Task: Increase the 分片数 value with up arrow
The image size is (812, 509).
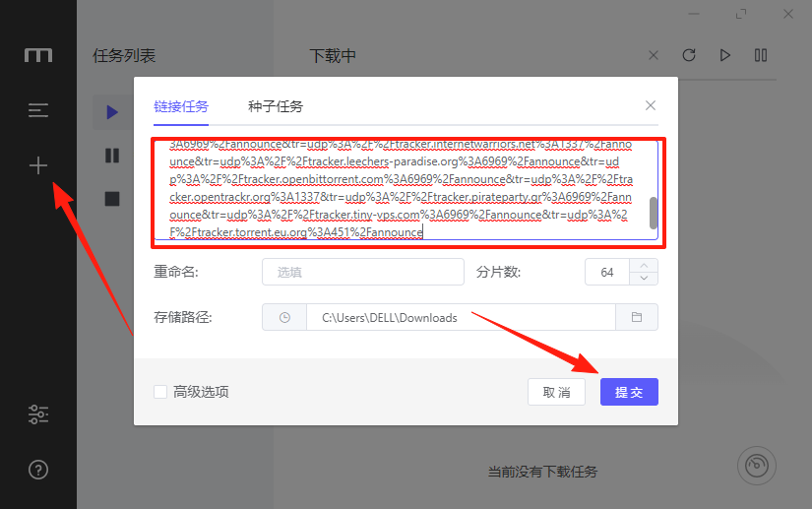Action: (x=644, y=265)
